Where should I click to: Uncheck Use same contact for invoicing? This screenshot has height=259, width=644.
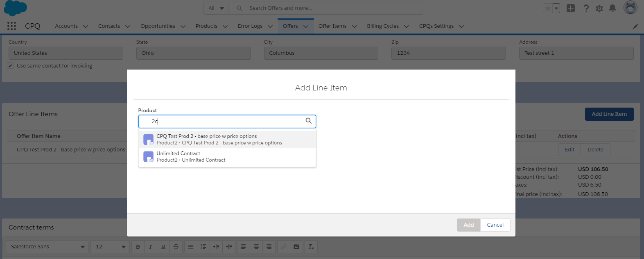[x=10, y=65]
